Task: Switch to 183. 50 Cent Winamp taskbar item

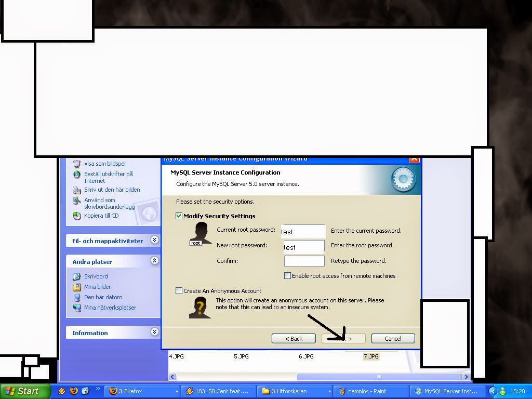Action: point(218,391)
